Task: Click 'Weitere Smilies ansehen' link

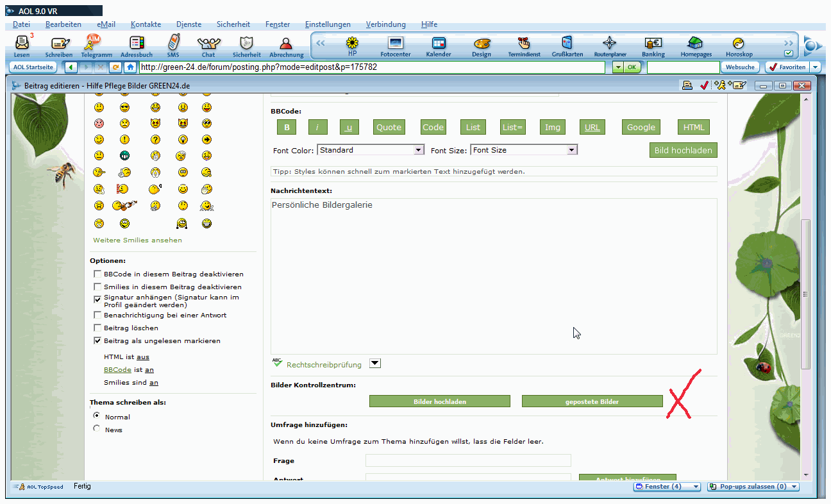Action: 137,240
